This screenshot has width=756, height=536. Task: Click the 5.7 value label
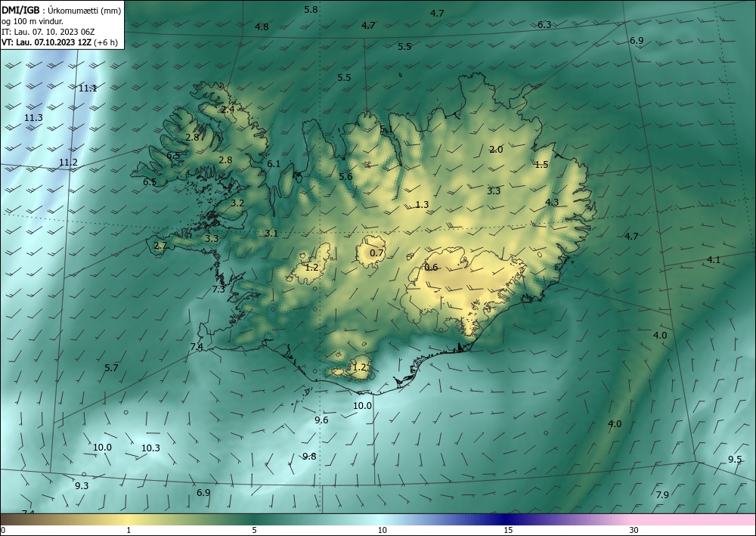tap(111, 367)
